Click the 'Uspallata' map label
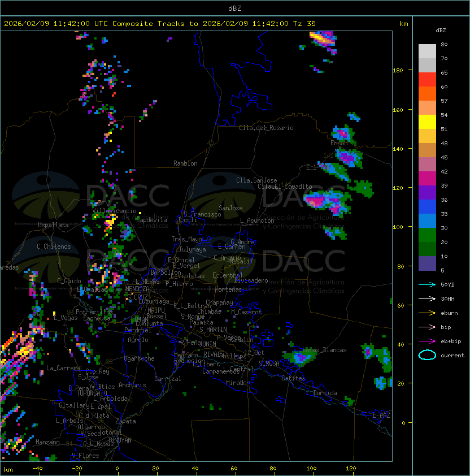Viewport: 470px width, 476px height. click(53, 225)
